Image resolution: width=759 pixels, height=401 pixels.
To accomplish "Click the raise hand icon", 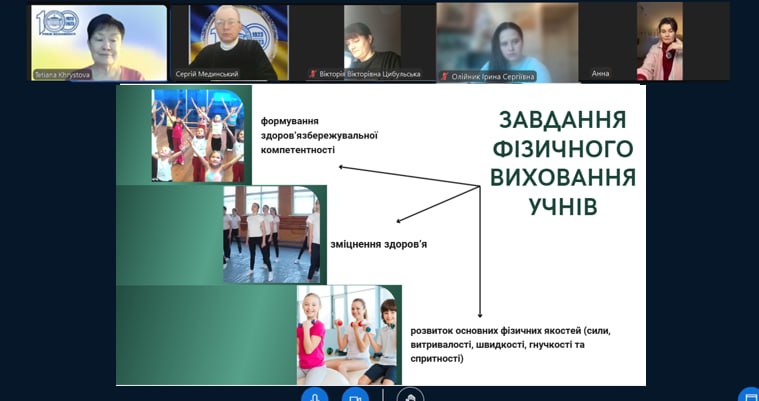I will (x=408, y=395).
